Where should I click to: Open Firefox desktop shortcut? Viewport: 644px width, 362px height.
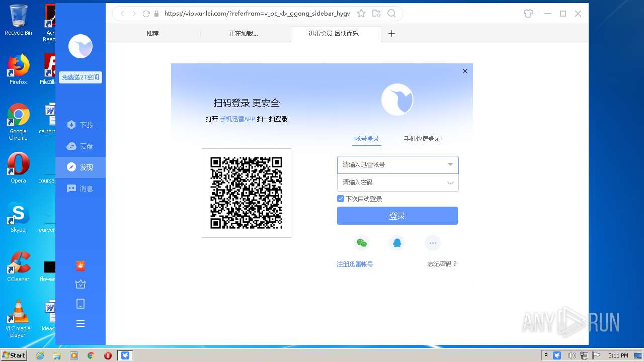click(x=18, y=69)
